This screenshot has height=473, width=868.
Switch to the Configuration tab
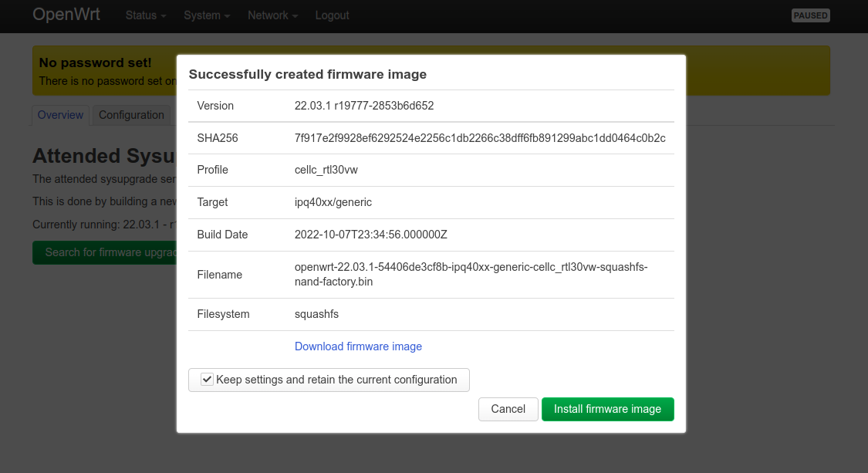[x=131, y=114]
